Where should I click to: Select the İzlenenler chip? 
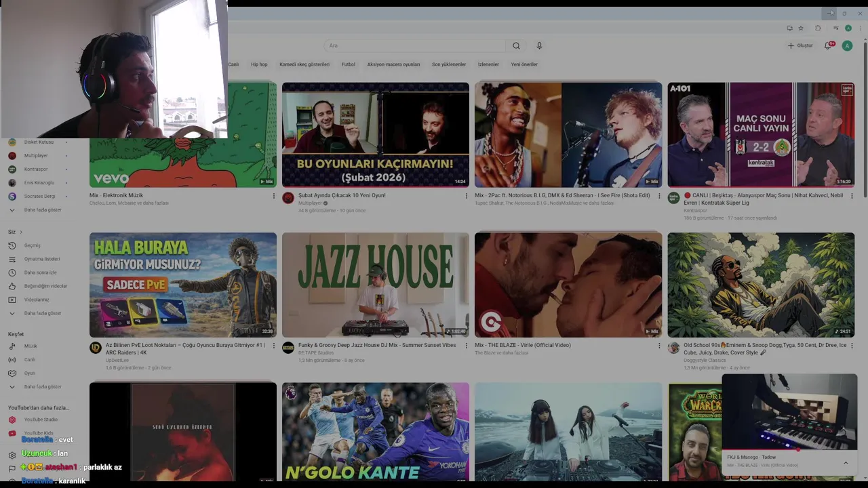click(488, 64)
